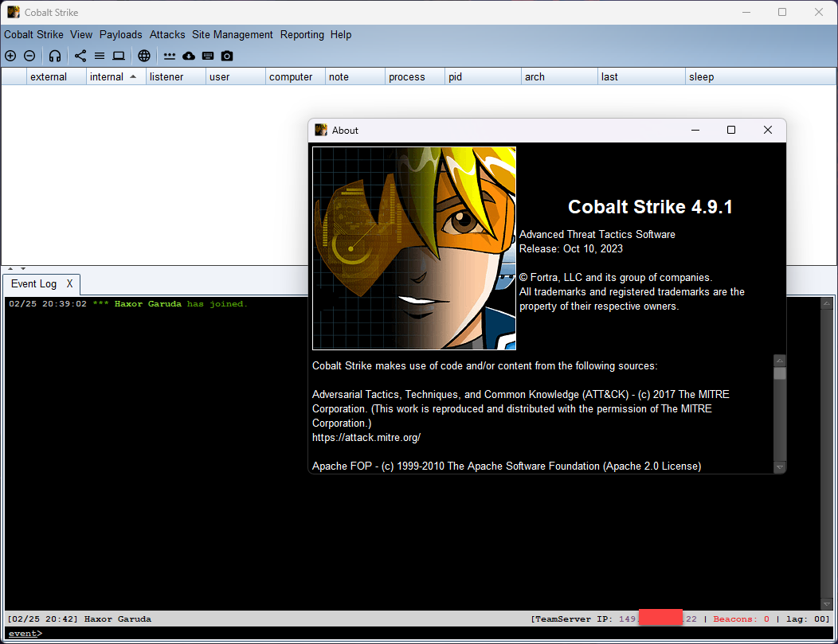
Task: Sort sessions by the pid column
Action: click(484, 77)
